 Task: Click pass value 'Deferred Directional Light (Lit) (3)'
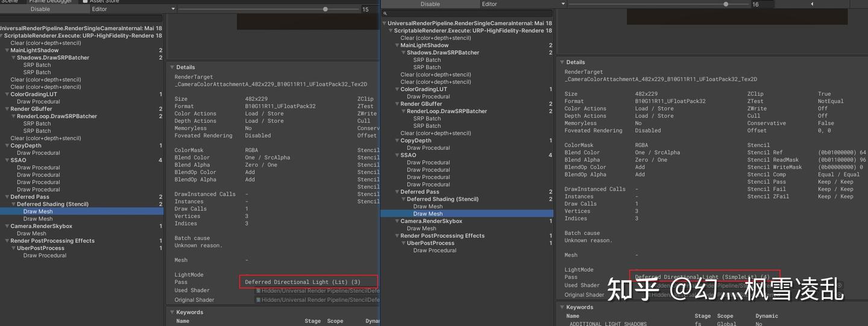point(303,282)
